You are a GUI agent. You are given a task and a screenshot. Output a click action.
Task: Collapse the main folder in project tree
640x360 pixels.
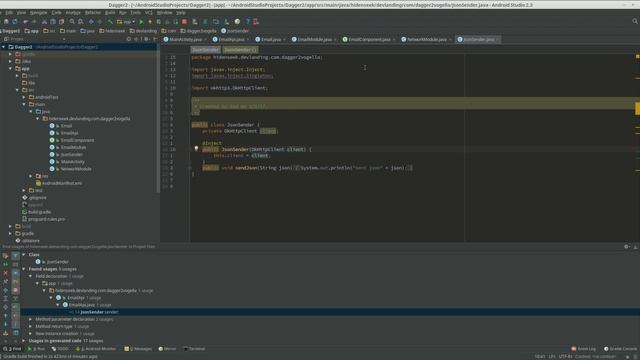point(24,104)
